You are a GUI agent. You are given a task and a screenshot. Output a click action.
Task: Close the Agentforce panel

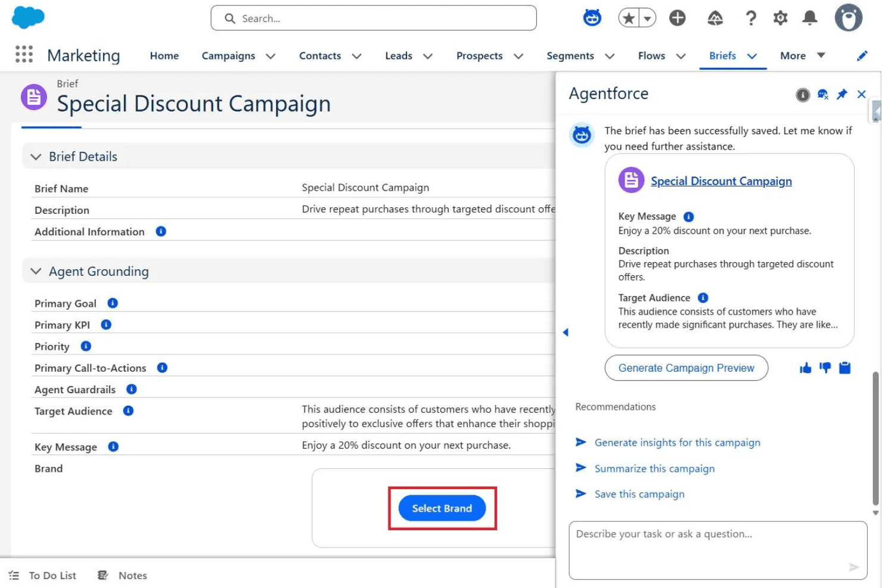point(861,94)
